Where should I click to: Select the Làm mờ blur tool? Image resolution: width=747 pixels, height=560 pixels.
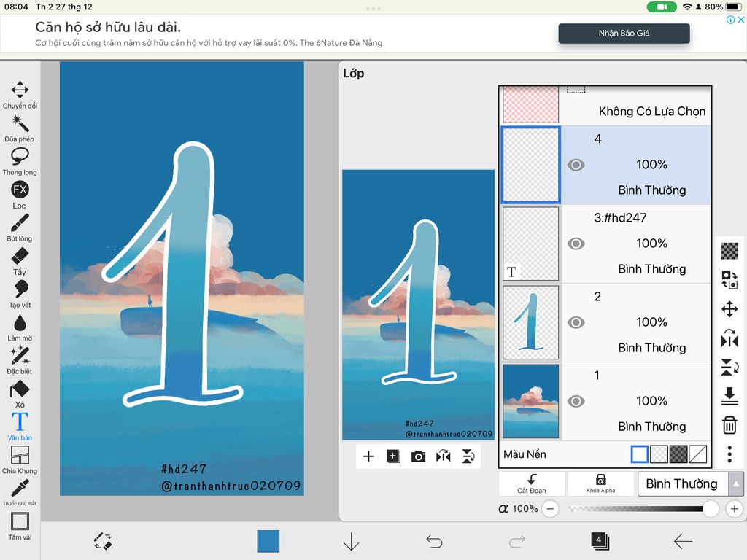20,327
